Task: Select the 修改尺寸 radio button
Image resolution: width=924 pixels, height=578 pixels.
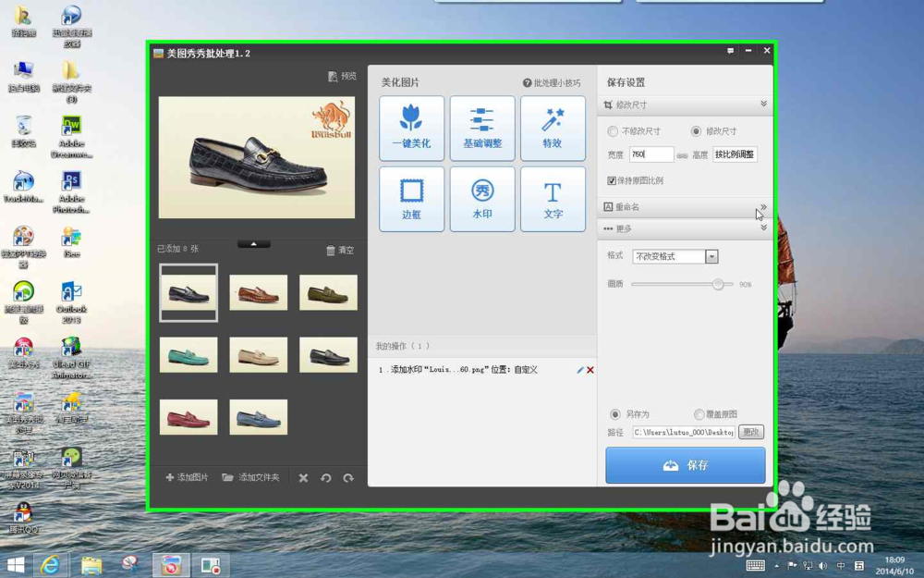Action: (696, 131)
